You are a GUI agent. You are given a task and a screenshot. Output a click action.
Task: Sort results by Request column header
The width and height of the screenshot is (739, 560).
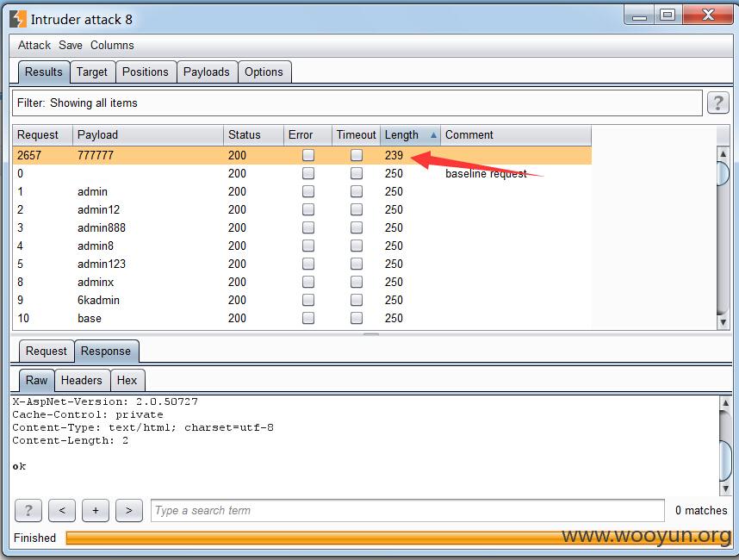[x=42, y=134]
